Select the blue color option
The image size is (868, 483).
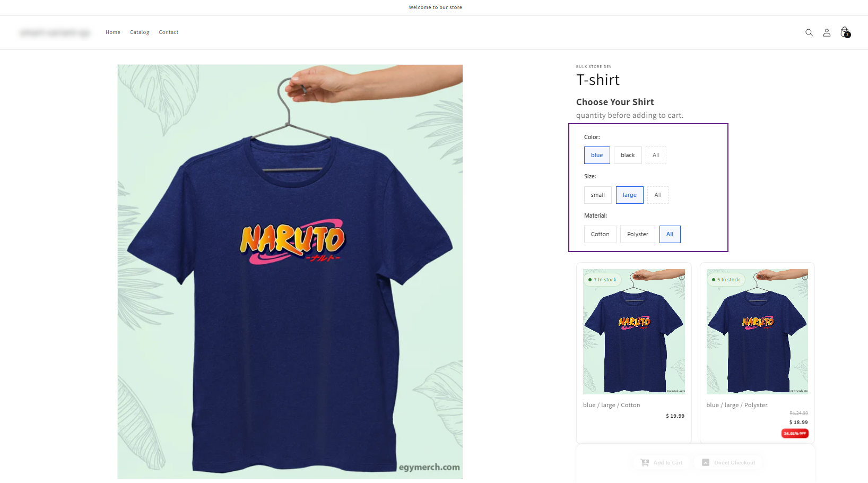tap(597, 155)
